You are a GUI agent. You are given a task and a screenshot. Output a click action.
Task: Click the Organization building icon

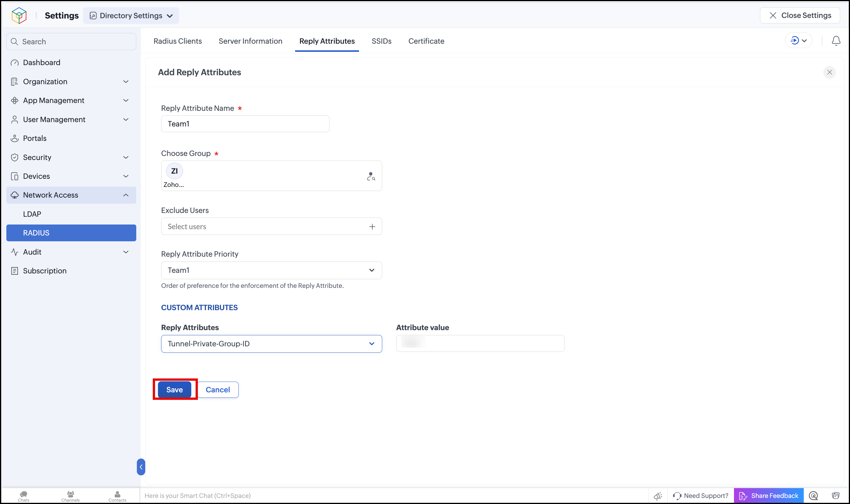pyautogui.click(x=14, y=82)
